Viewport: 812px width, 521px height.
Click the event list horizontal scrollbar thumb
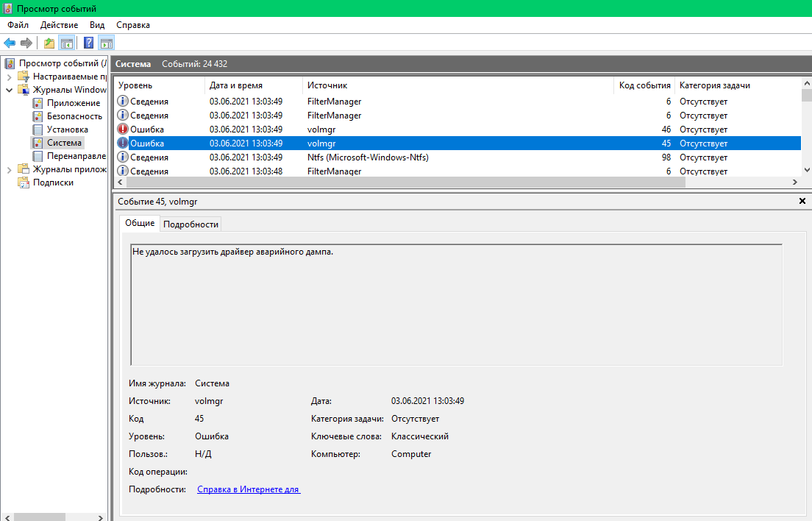tap(405, 182)
